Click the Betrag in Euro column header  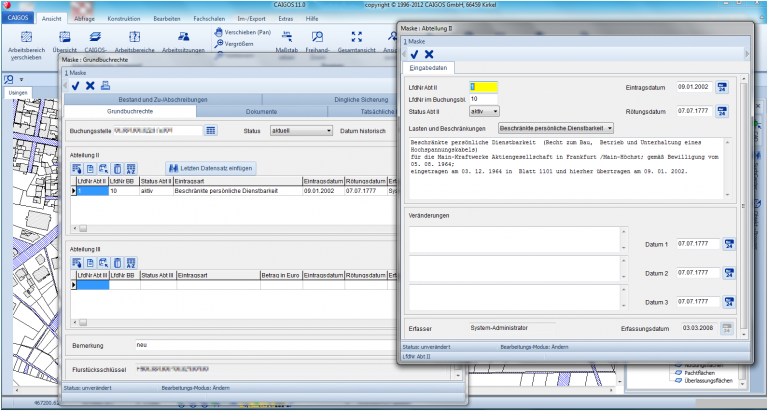coord(281,276)
